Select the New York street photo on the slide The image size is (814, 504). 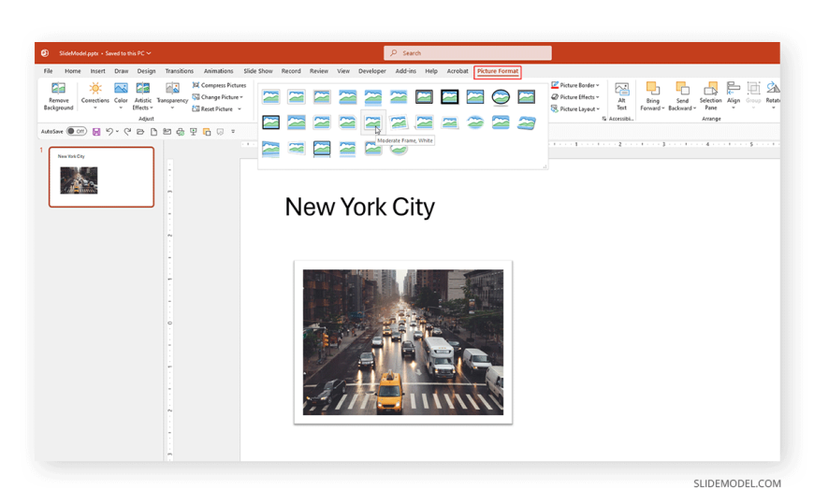[403, 342]
